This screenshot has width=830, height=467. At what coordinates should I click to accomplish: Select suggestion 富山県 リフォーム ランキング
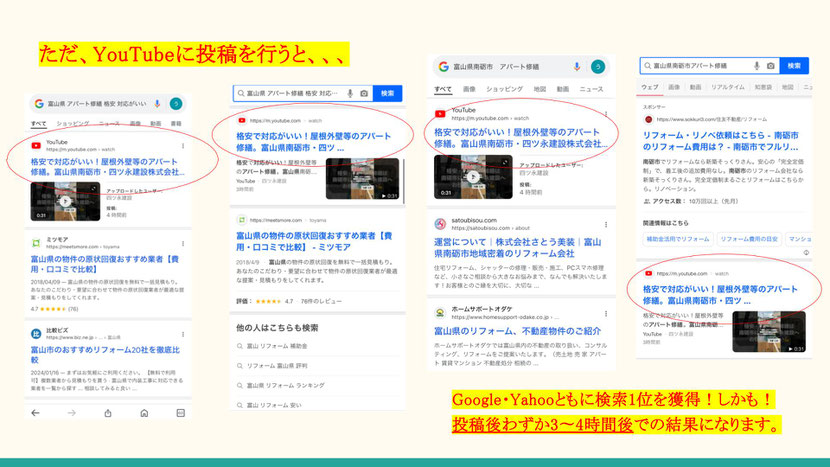pyautogui.click(x=285, y=385)
